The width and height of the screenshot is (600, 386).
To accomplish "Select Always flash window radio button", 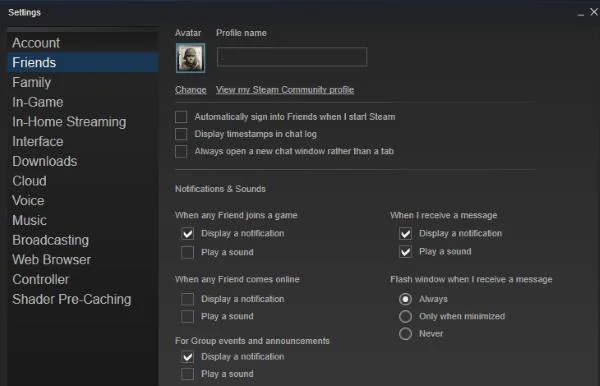I will [405, 299].
